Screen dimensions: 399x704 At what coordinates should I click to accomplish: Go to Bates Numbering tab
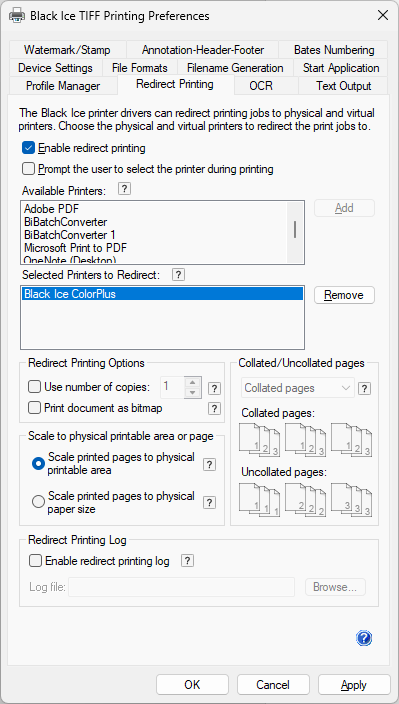tap(334, 50)
